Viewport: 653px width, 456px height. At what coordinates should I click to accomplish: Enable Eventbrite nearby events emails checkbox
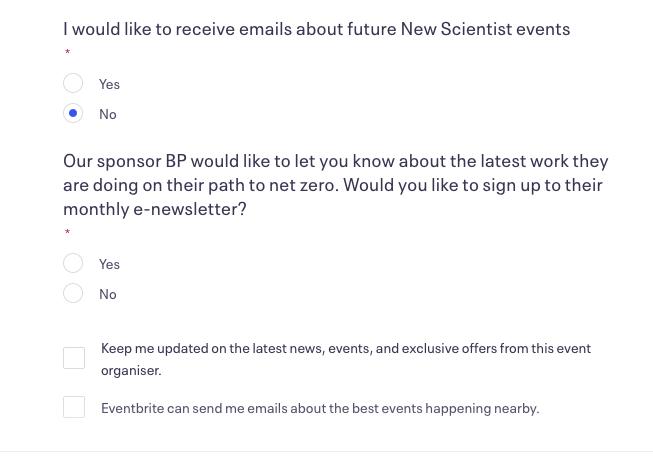click(74, 408)
